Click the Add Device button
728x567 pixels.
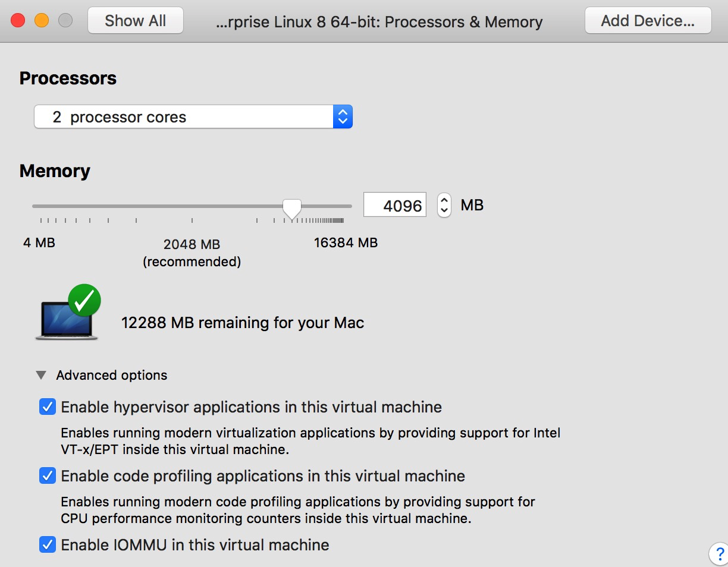tap(648, 21)
